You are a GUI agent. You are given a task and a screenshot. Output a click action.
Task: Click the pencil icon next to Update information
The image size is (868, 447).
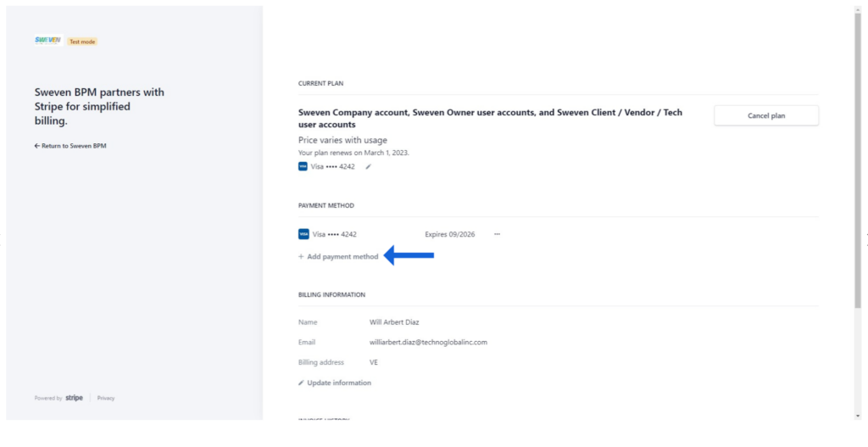tap(301, 383)
